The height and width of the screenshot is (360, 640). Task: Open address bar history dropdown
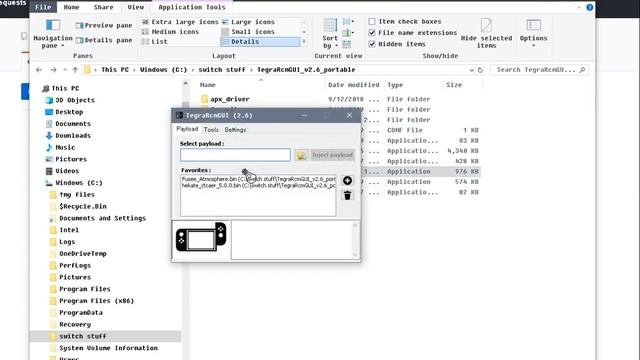tap(471, 70)
